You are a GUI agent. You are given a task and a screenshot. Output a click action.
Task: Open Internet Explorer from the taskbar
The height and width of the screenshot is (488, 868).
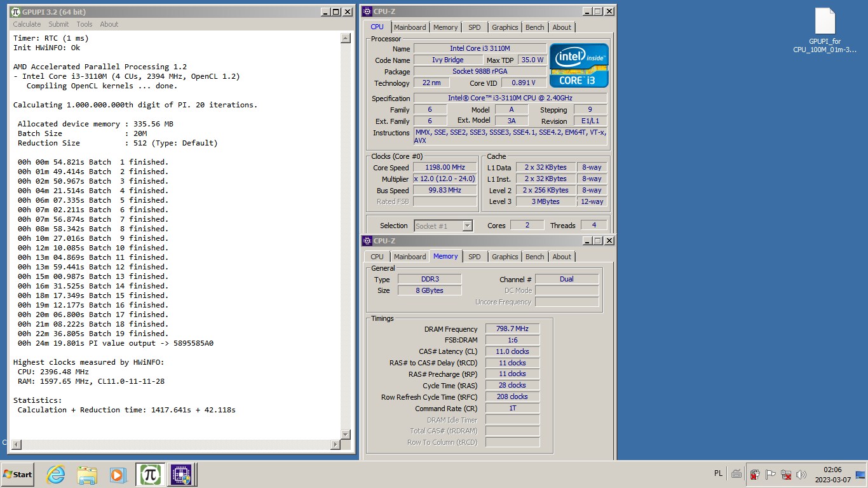click(x=56, y=474)
